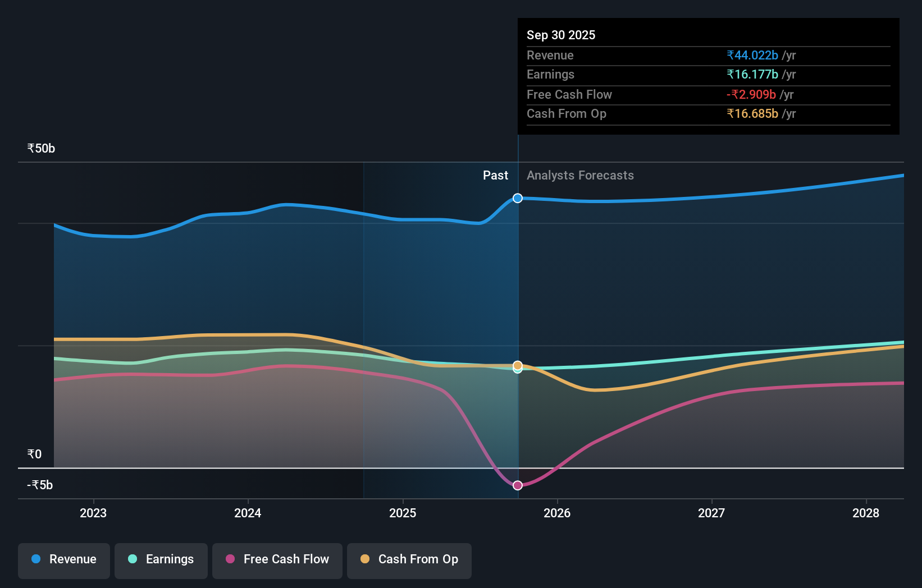This screenshot has width=922, height=588.
Task: Toggle the Earnings series in the legend
Action: pyautogui.click(x=161, y=561)
